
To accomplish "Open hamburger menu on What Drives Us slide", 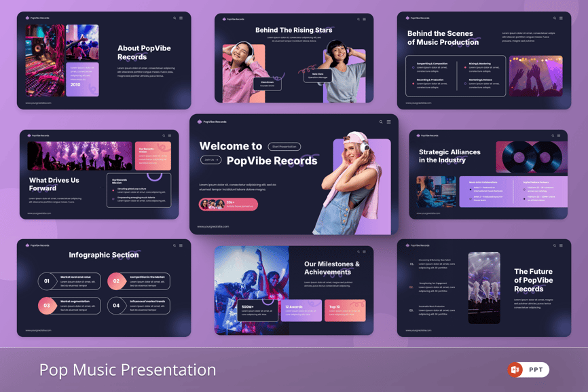I will pyautogui.click(x=170, y=136).
